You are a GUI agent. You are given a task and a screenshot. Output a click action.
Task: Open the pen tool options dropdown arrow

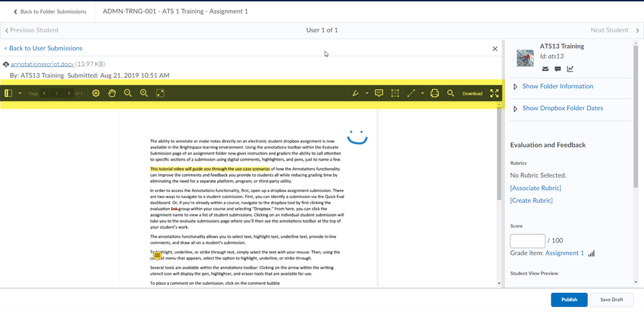click(x=366, y=93)
